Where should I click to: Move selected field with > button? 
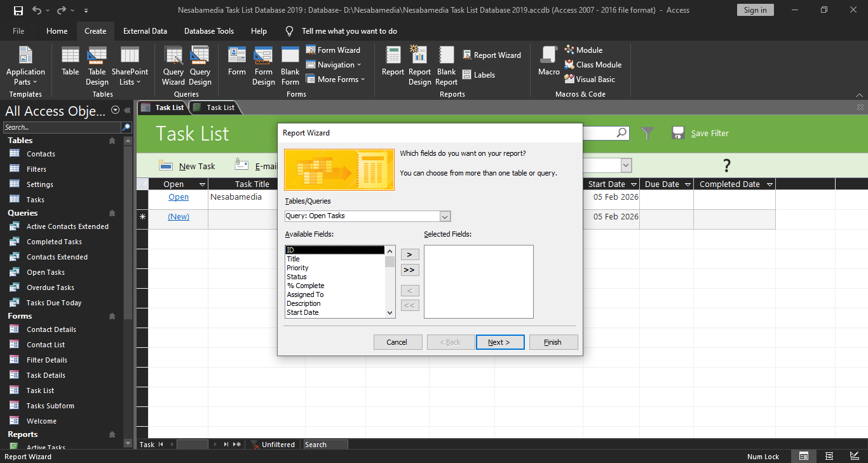coord(410,254)
